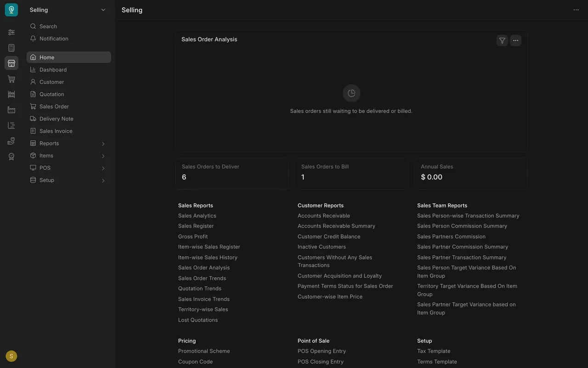Open the factory Manufacturing icon
Image resolution: width=588 pixels, height=368 pixels.
tap(11, 110)
